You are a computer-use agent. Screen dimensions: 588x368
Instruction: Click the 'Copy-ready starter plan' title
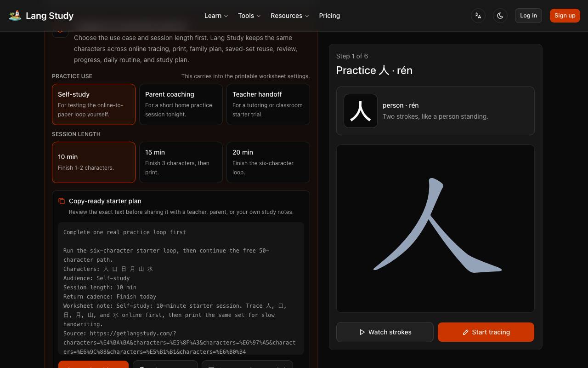click(x=105, y=201)
